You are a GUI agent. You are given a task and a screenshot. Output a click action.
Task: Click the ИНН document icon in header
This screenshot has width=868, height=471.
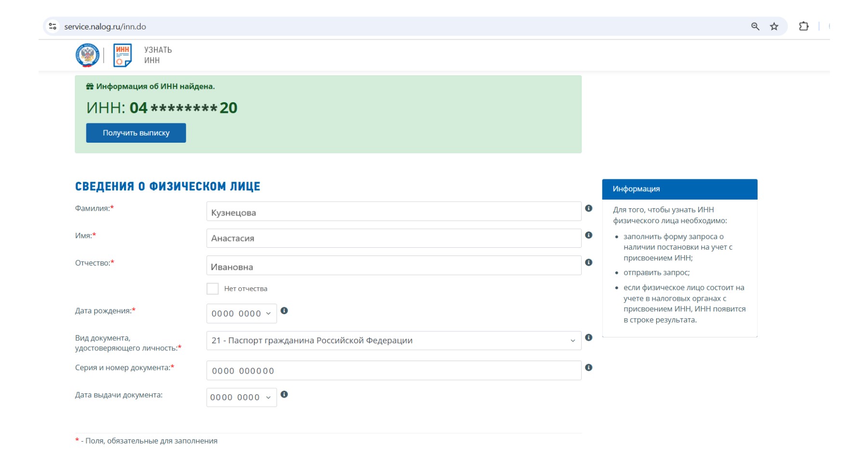tap(122, 55)
